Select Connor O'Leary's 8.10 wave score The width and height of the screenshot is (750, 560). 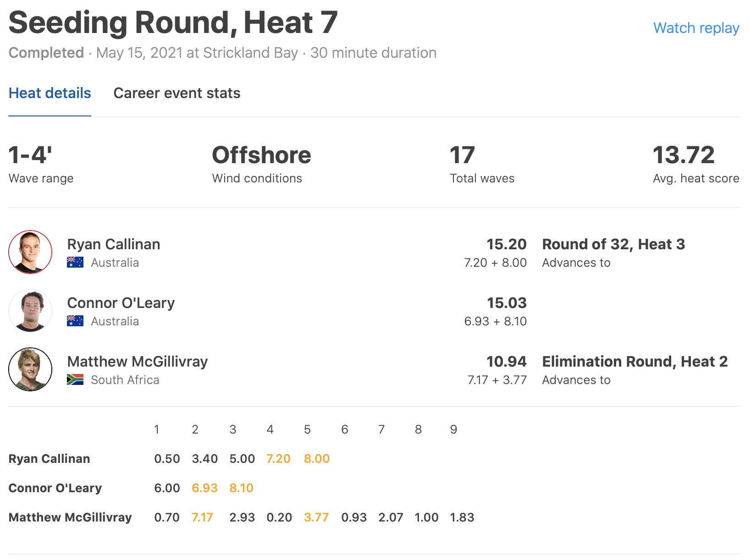pyautogui.click(x=241, y=488)
